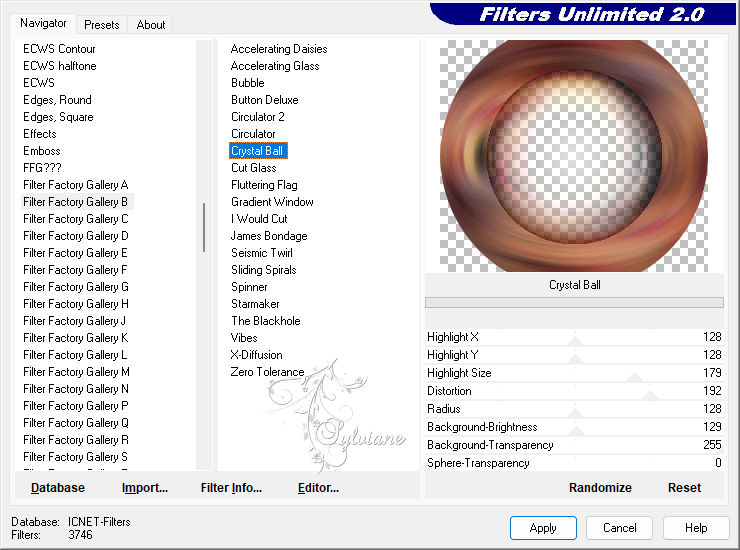Choose the Gradient Window filter
Screen dimensions: 740x550
tap(272, 202)
